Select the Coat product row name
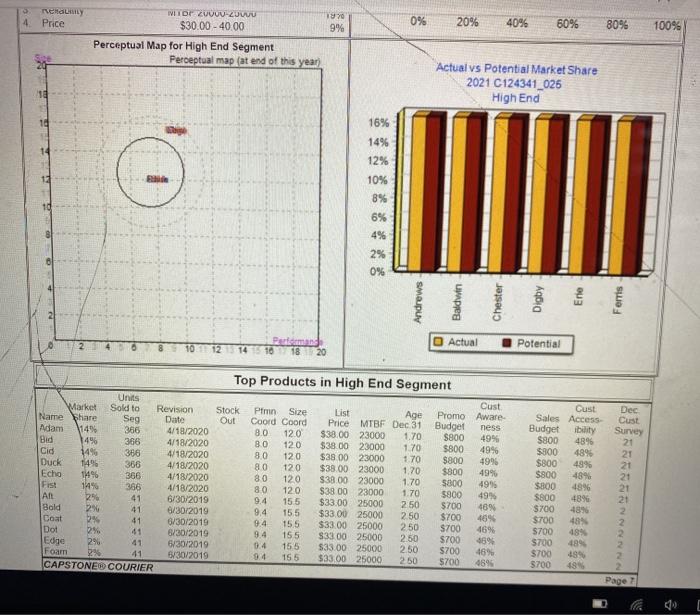This screenshot has height=615, width=700. 52,518
